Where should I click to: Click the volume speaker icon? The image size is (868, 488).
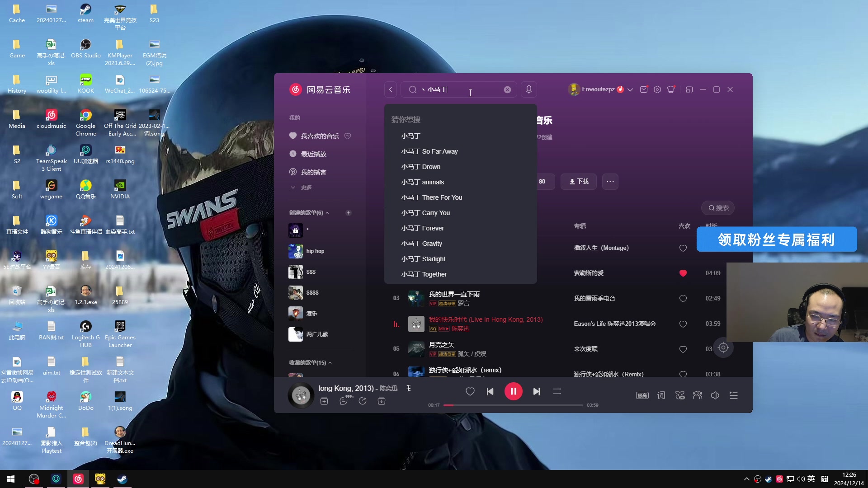coord(715,395)
